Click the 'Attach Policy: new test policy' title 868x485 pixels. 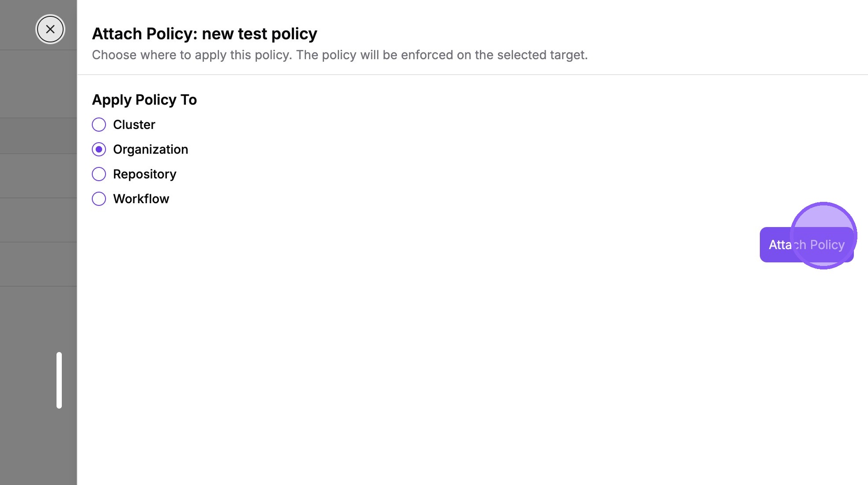[x=204, y=34]
